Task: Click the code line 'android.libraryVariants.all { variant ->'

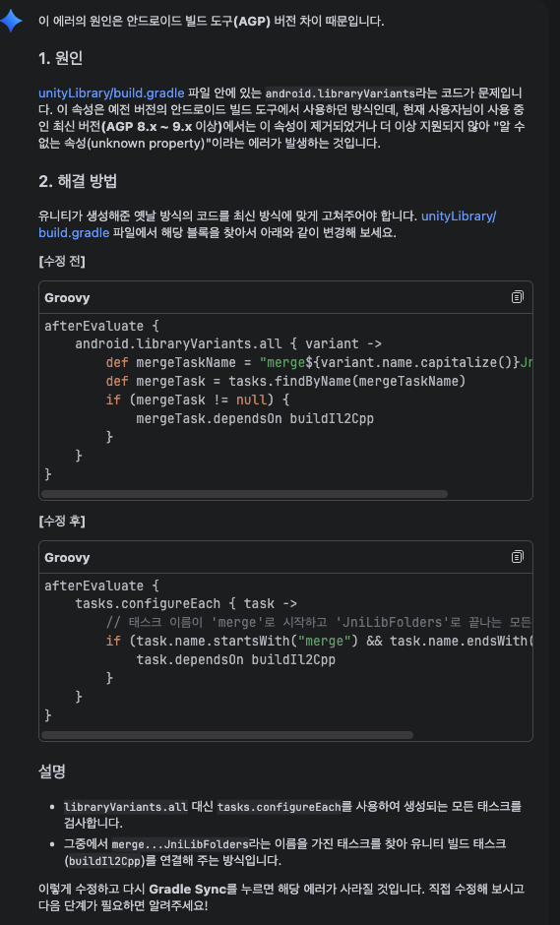Action: click(228, 343)
